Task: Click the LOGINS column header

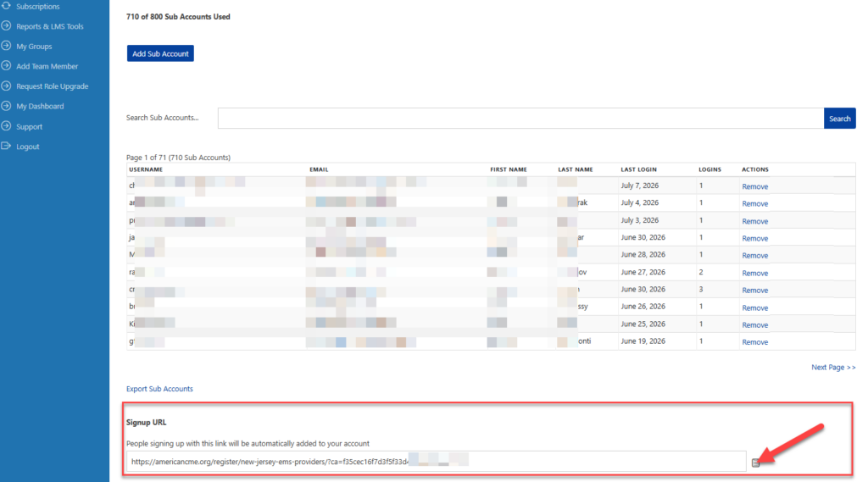Action: pyautogui.click(x=709, y=169)
